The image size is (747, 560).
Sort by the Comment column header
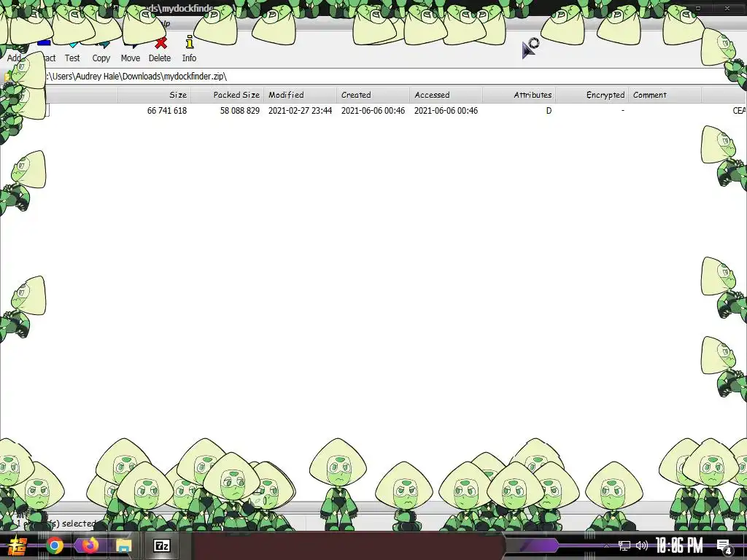tap(665, 95)
